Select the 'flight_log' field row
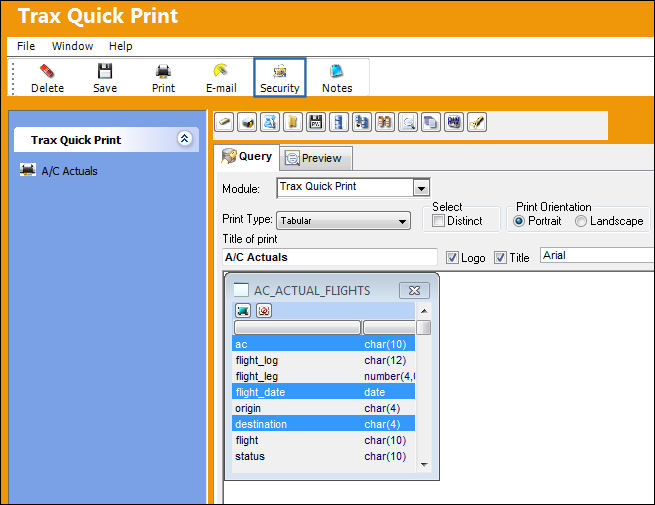Image resolution: width=655 pixels, height=505 pixels. tap(324, 360)
